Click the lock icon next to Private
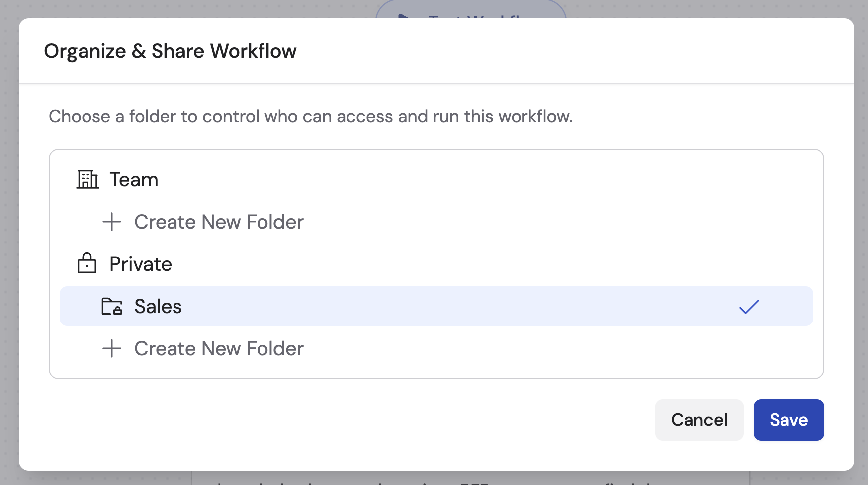868x485 pixels. 87,264
